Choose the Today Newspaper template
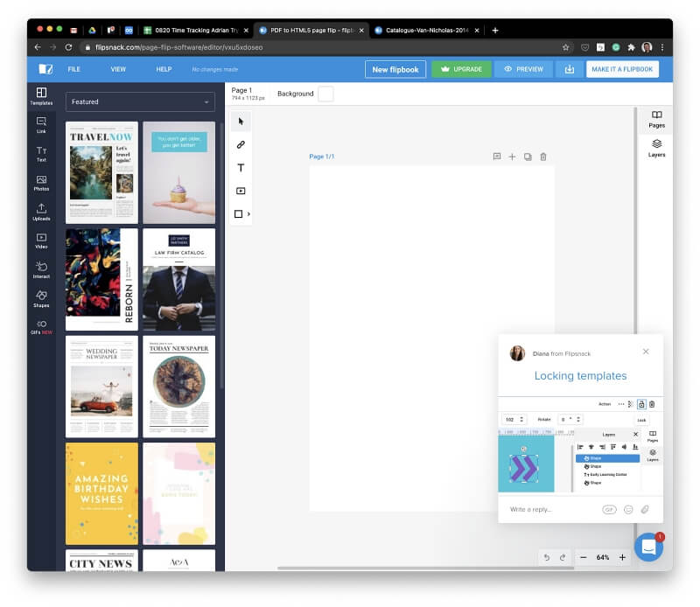Image resolution: width=700 pixels, height=607 pixels. (x=179, y=387)
